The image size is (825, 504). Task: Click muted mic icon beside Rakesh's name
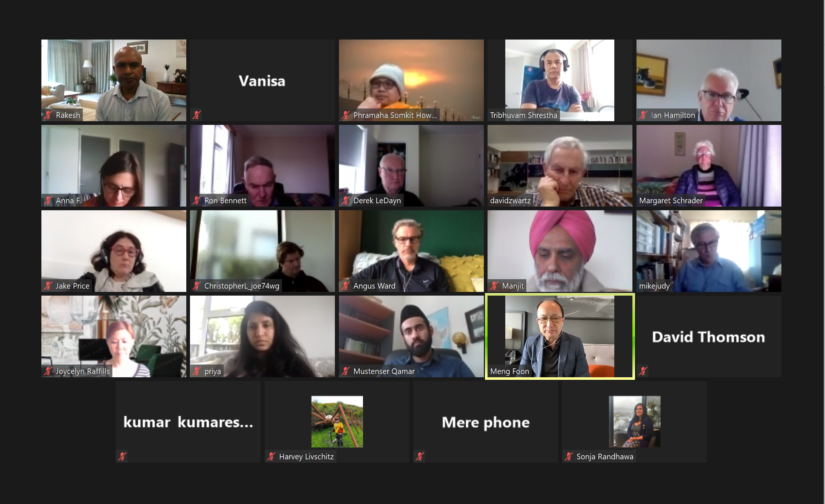click(48, 115)
